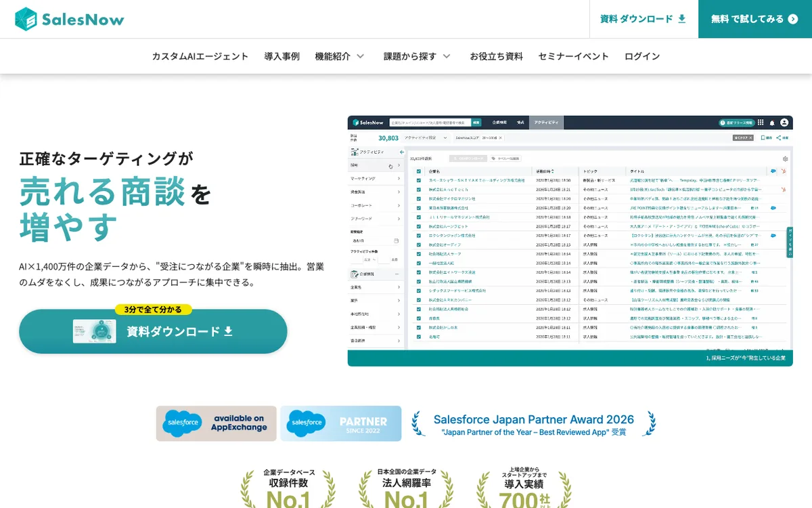The height and width of the screenshot is (508, 812).
Task: Expand the マーケティング filter row
Action: 376,179
